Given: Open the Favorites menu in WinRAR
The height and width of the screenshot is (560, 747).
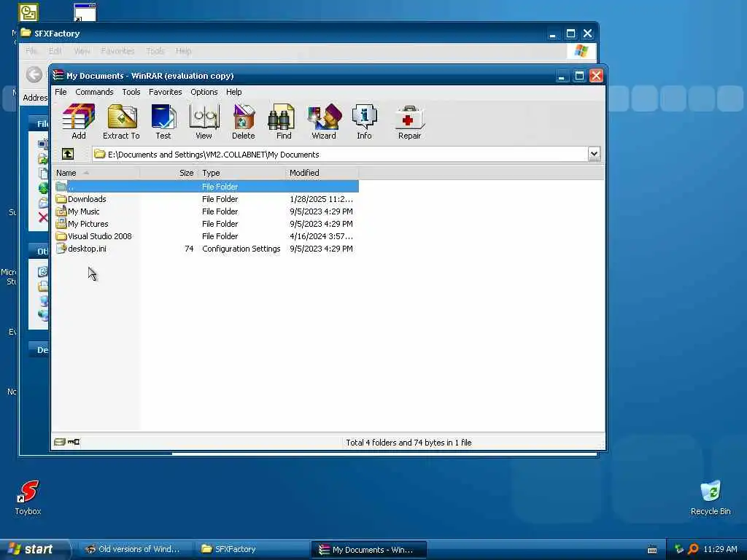Looking at the screenshot, I should tap(166, 92).
